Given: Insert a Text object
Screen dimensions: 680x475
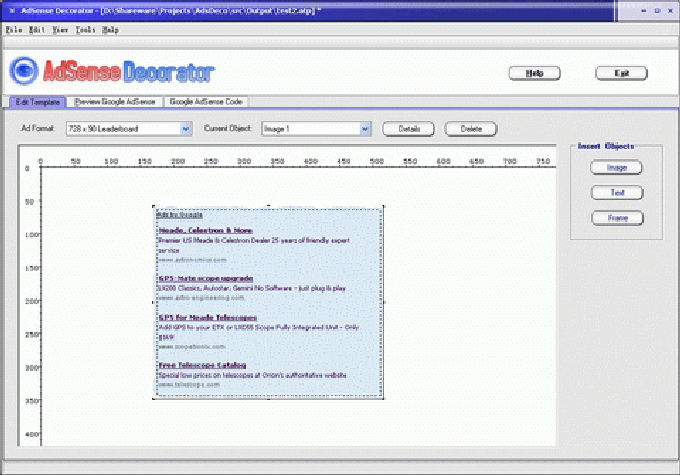Looking at the screenshot, I should [617, 193].
